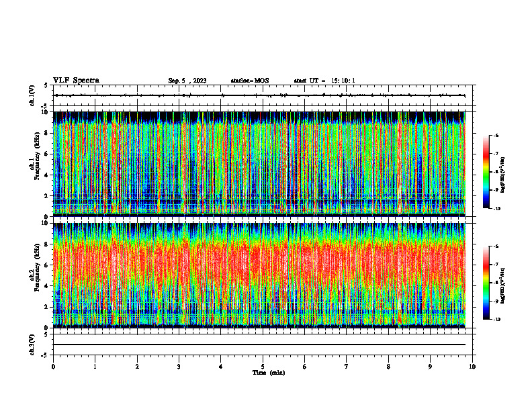
Task: Click the 2 kHz tick label on ch.2 axis
Action: [47, 307]
